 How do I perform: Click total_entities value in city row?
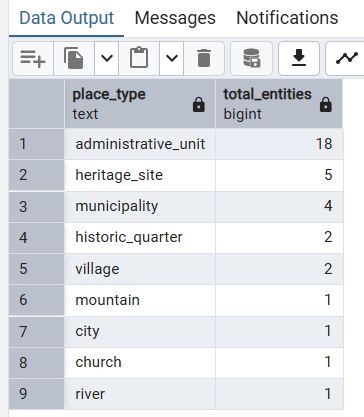279,331
